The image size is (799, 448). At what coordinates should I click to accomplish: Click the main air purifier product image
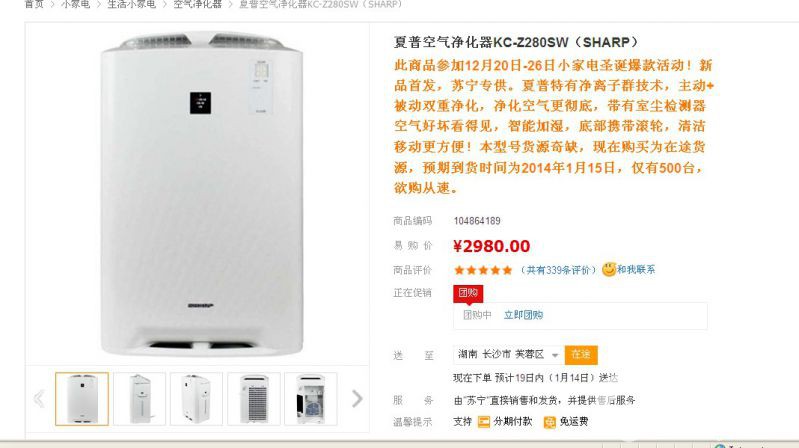click(x=201, y=194)
